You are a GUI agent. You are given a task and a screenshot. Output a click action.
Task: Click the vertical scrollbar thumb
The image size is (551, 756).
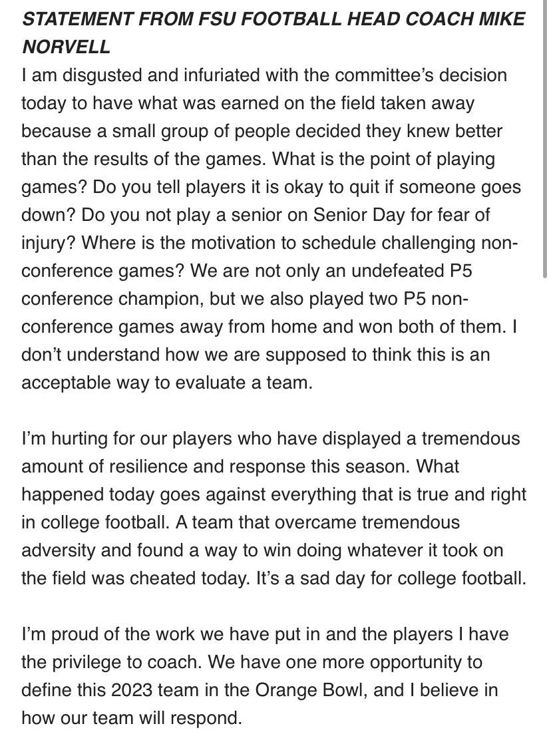(x=545, y=140)
